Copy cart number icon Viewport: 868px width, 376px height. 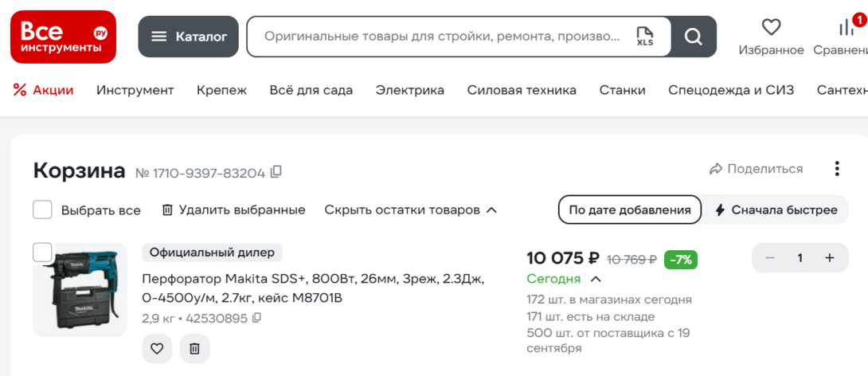pyautogui.click(x=276, y=172)
